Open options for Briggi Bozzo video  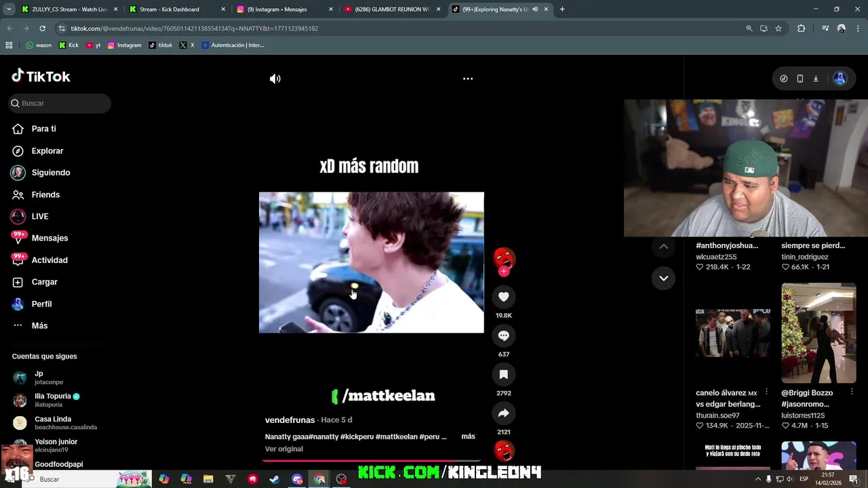pos(852,392)
